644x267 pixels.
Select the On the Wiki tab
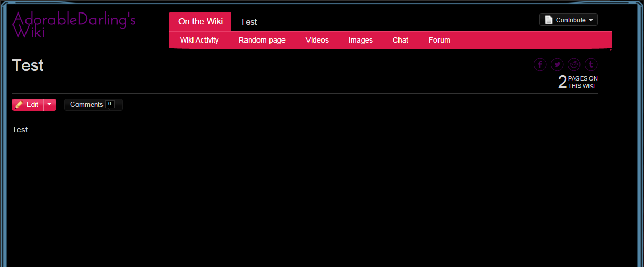200,21
